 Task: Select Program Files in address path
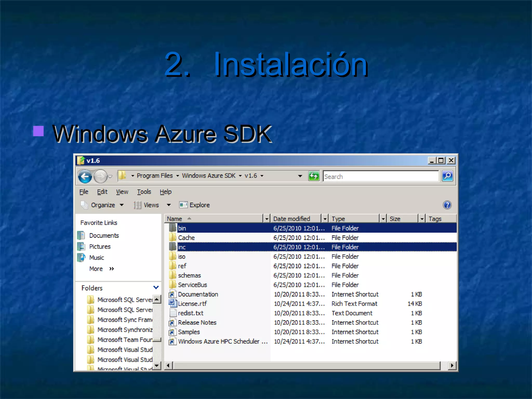coord(155,176)
